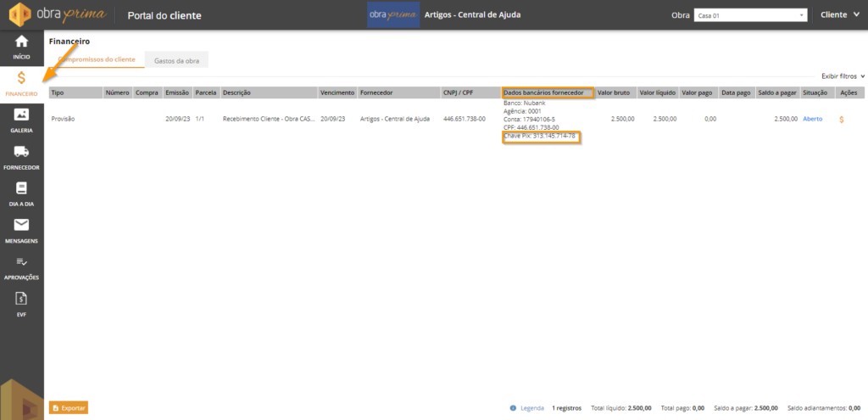
Task: Click the blue Obra Prima company thumbnail
Action: [x=393, y=15]
